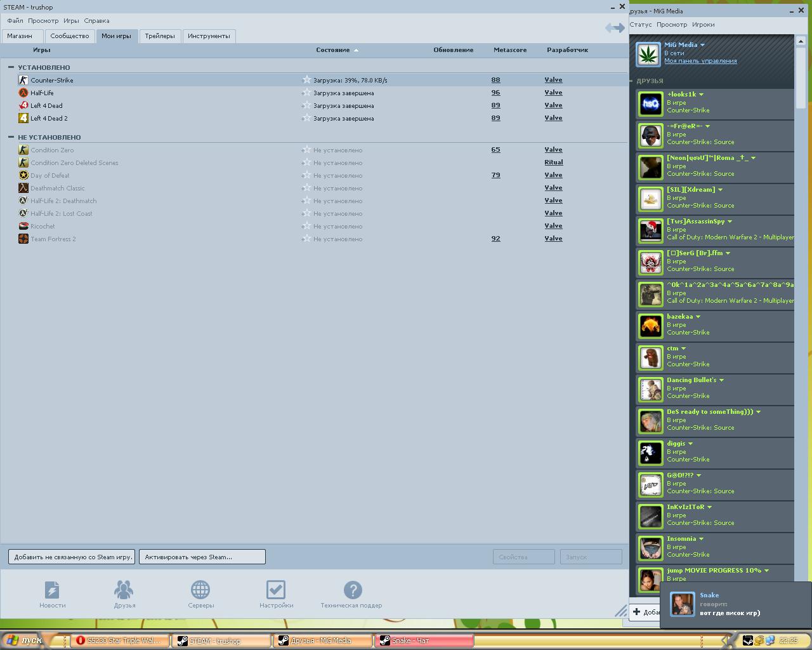This screenshot has height=650, width=812.
Task: Collapse the НЕ УСТАНОВЛЕНО games group
Action: (11, 136)
